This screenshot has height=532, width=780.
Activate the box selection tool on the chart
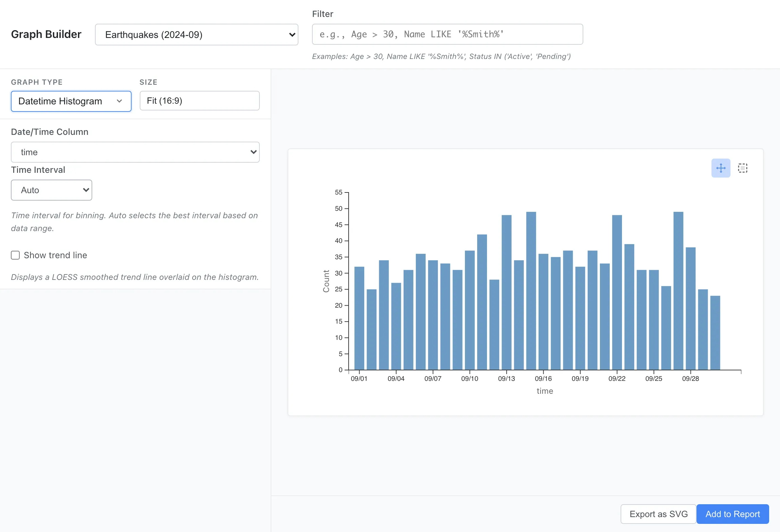742,168
